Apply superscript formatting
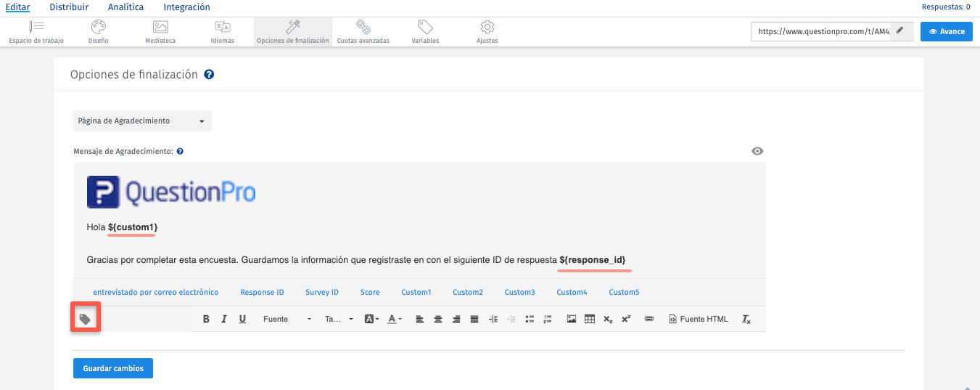Screen dimensions: 980x390 [x=626, y=319]
